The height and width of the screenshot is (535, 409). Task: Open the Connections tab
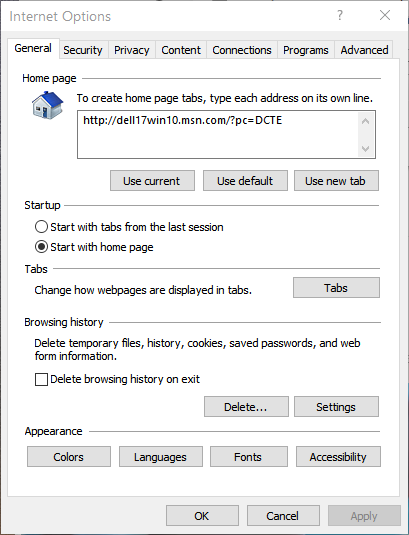[242, 50]
